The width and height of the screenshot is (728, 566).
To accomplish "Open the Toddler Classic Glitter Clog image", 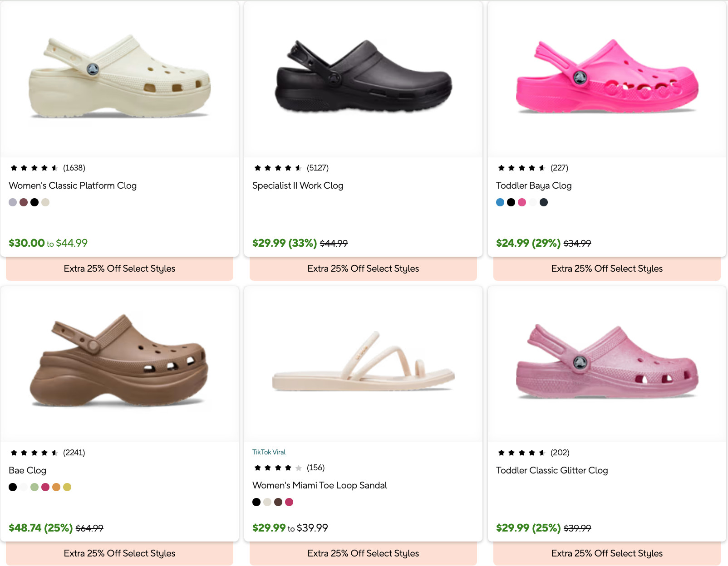I will [607, 362].
